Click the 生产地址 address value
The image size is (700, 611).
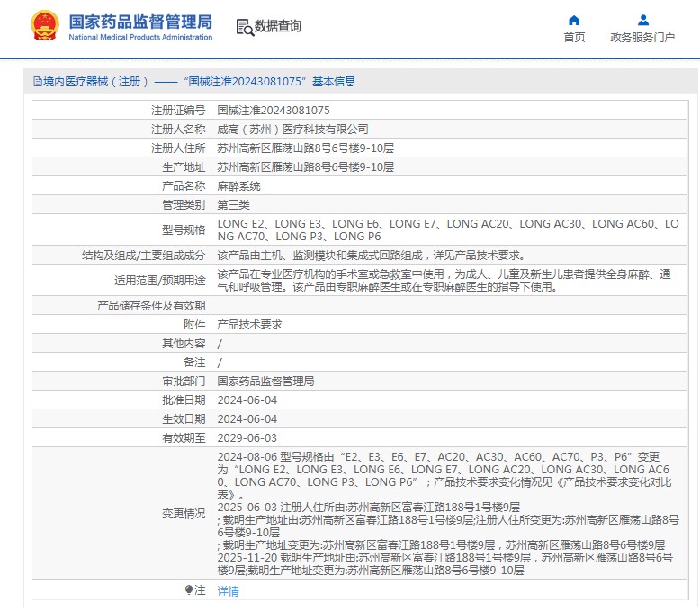(x=305, y=167)
